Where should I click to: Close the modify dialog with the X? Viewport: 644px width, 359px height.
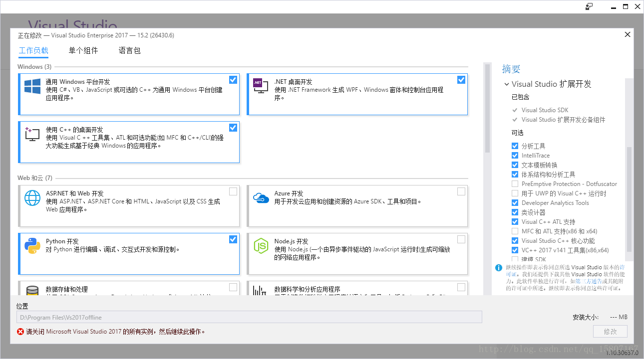(628, 34)
